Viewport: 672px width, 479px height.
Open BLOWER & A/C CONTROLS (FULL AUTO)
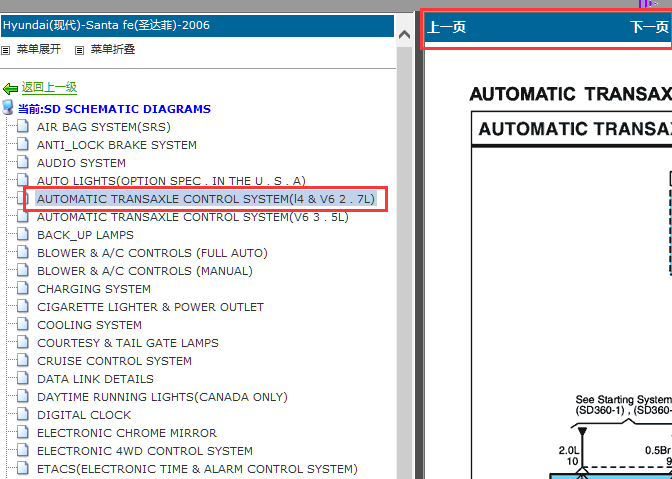point(152,253)
